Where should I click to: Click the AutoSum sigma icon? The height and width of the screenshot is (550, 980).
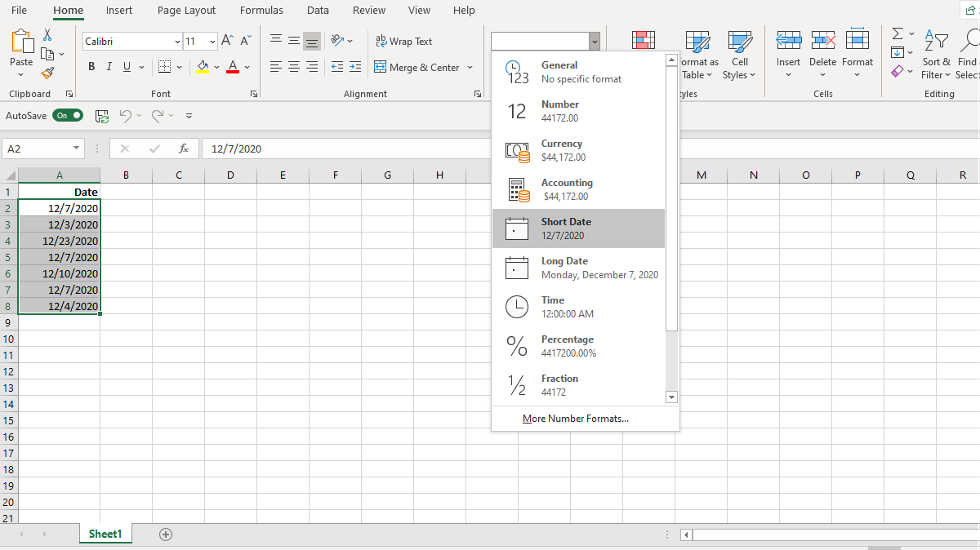click(x=898, y=35)
